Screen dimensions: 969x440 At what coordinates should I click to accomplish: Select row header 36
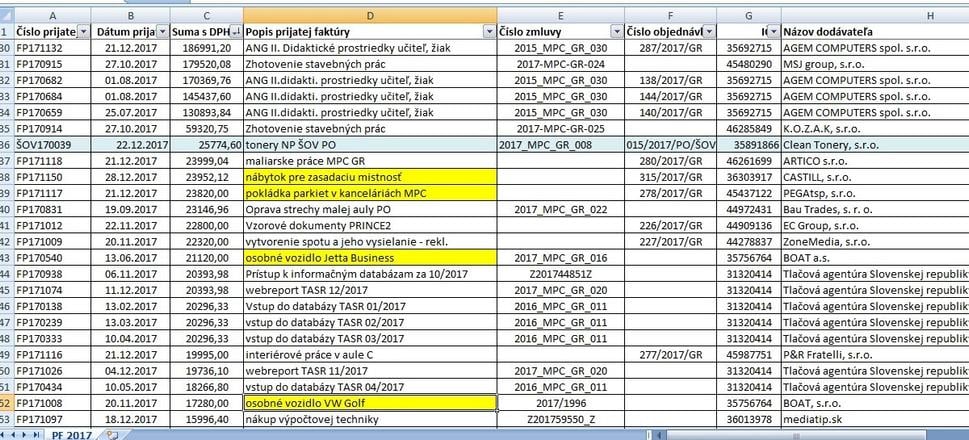coord(6,145)
